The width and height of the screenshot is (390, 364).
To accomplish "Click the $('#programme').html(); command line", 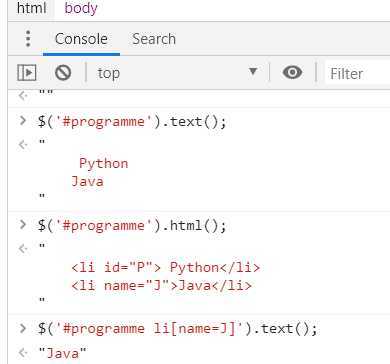I will tap(132, 225).
